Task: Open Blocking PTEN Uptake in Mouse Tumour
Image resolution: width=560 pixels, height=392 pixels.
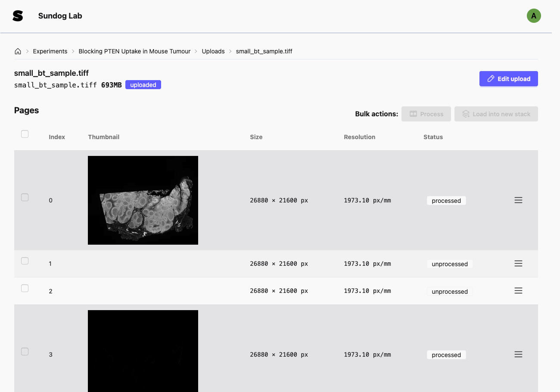Action: [x=134, y=51]
